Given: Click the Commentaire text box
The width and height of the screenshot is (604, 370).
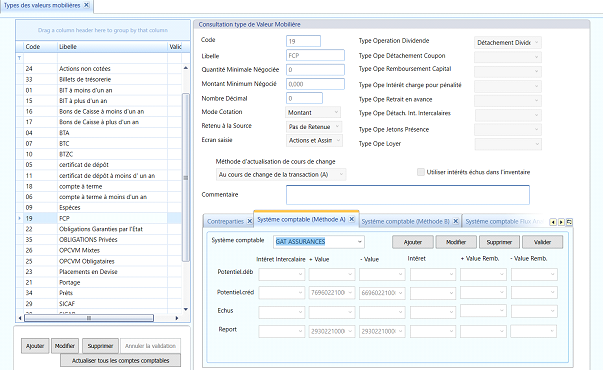Looking at the screenshot, I should (x=408, y=195).
